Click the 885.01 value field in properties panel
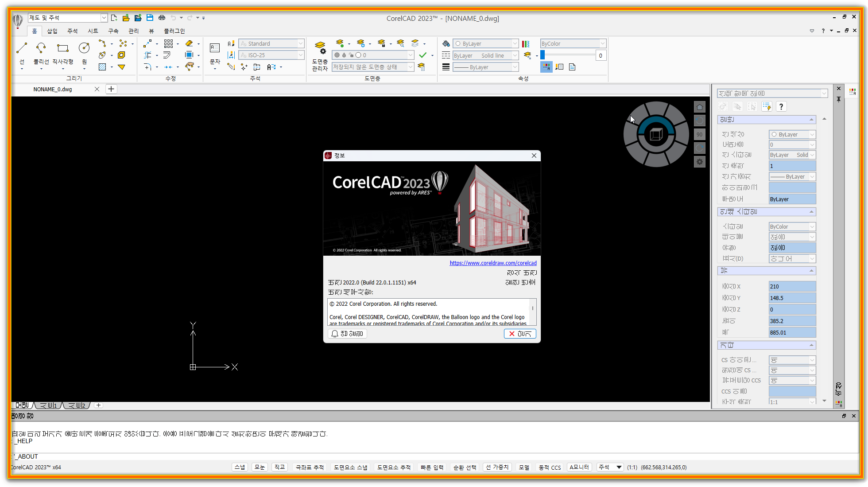The image size is (868, 487). [792, 332]
